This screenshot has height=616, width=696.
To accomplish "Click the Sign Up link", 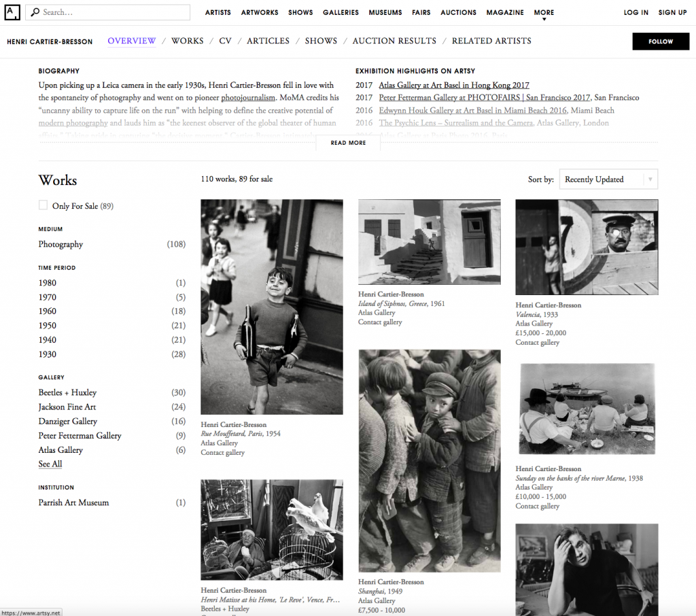I will tap(672, 12).
